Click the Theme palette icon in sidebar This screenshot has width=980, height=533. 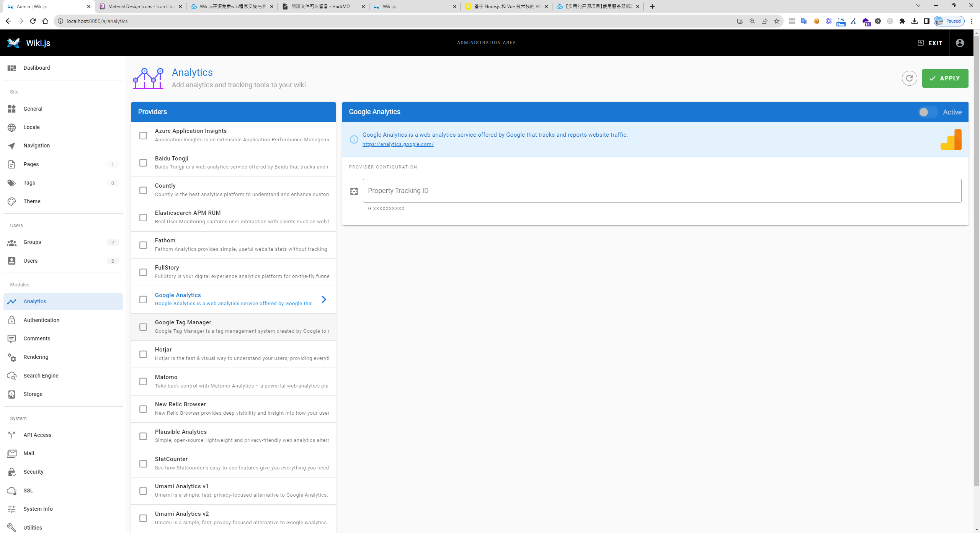[12, 201]
